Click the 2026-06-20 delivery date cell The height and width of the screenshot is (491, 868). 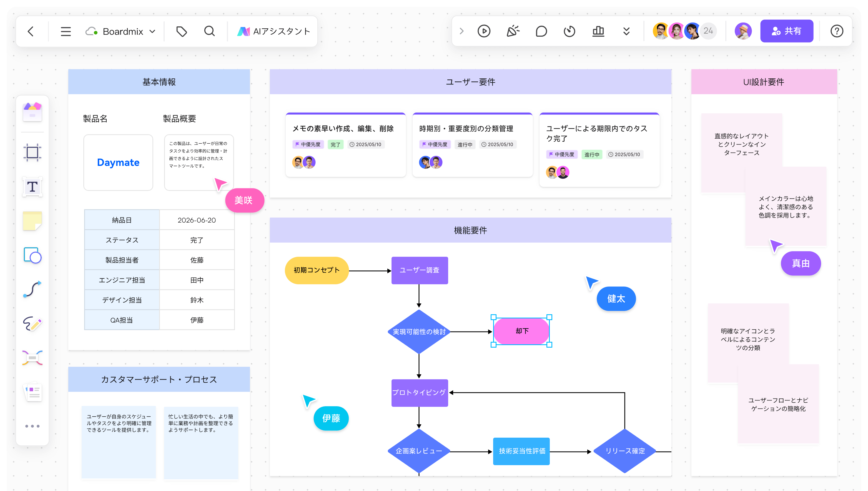click(197, 220)
